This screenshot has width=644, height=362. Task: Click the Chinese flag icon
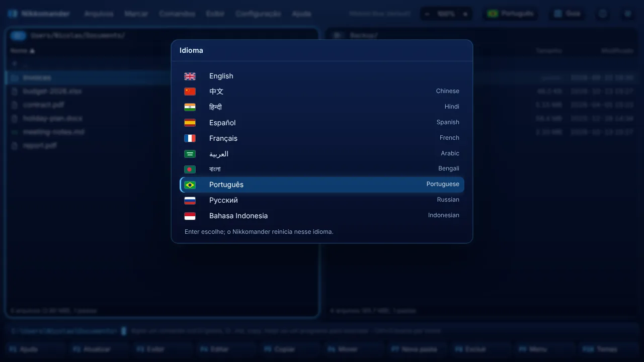(190, 92)
